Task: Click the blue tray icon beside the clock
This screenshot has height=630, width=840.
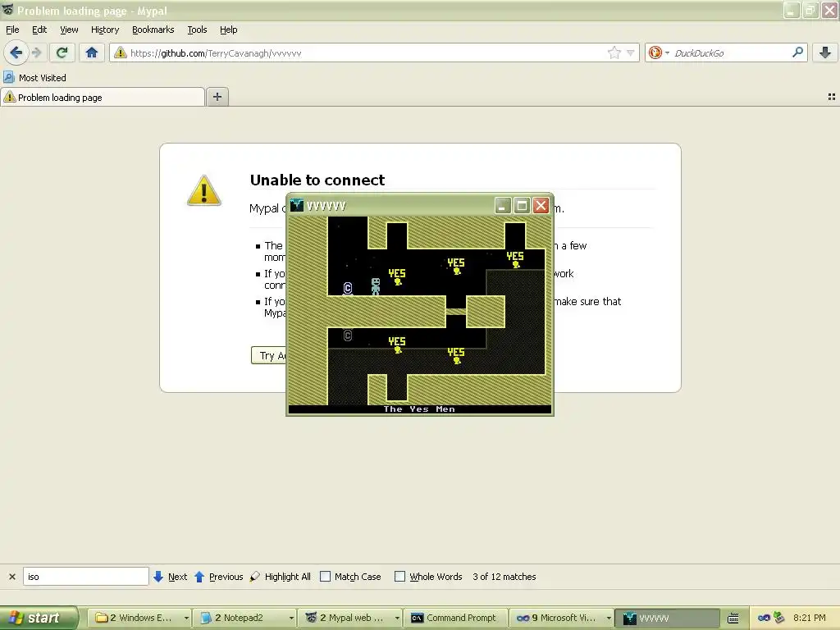Action: (x=764, y=618)
